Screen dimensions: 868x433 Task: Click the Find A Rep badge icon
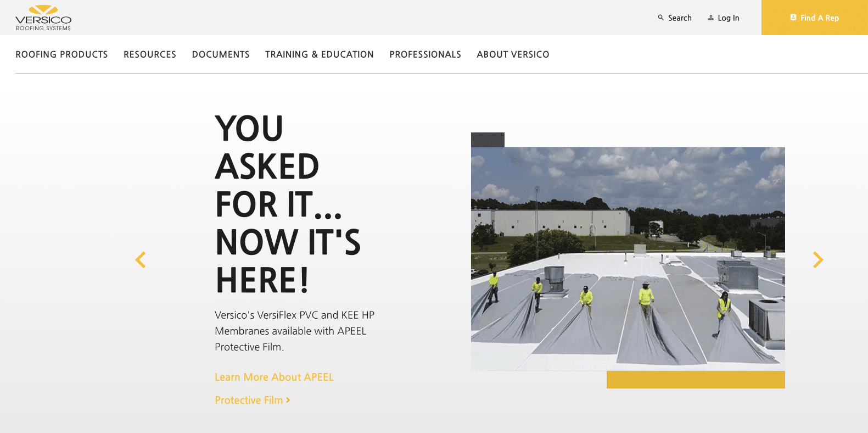[793, 18]
